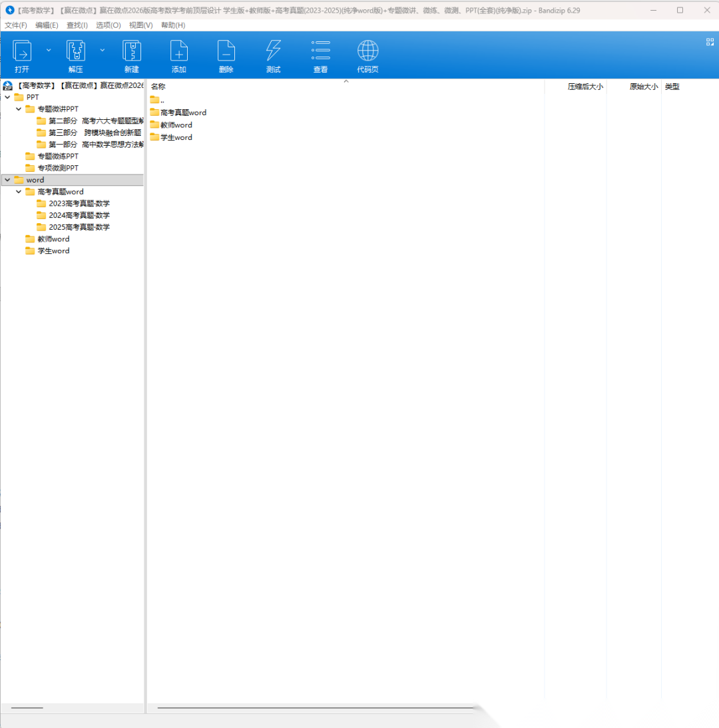Screen dimensions: 719x728
Task: Open the dropdown arrow next to 解压
Action: click(x=103, y=50)
